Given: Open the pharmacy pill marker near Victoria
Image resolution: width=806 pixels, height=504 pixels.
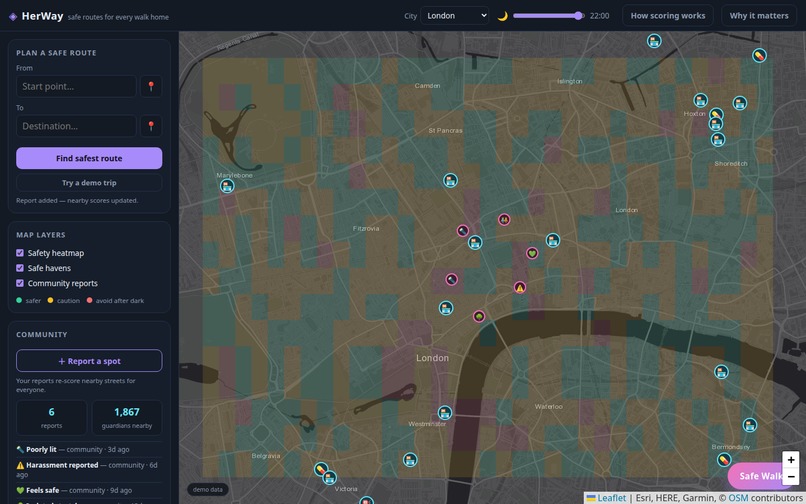Looking at the screenshot, I should coord(321,469).
